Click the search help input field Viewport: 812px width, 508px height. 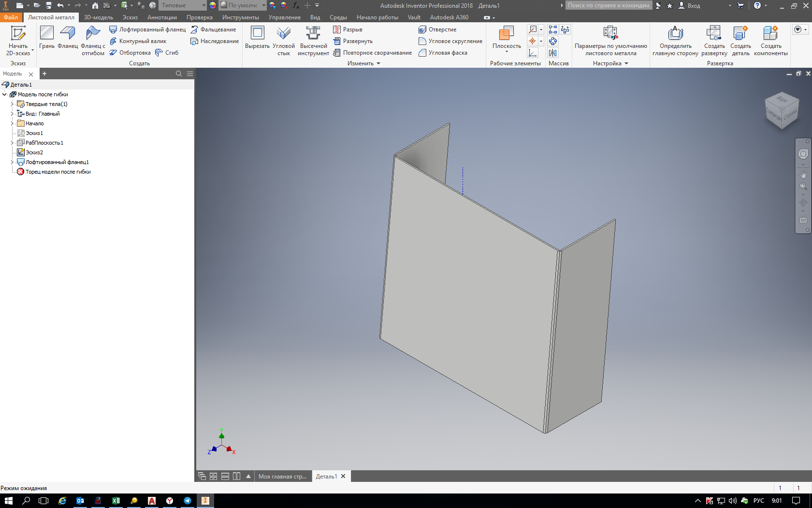[609, 5]
